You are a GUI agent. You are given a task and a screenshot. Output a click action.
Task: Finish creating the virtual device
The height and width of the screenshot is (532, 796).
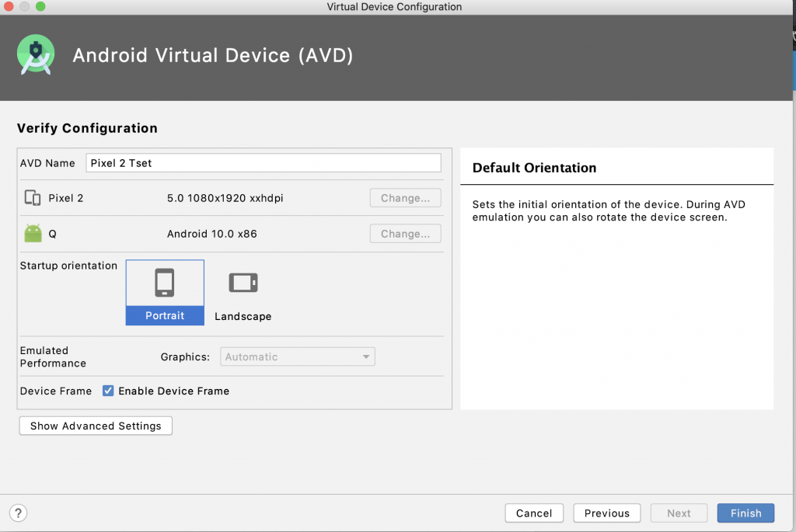pos(745,513)
